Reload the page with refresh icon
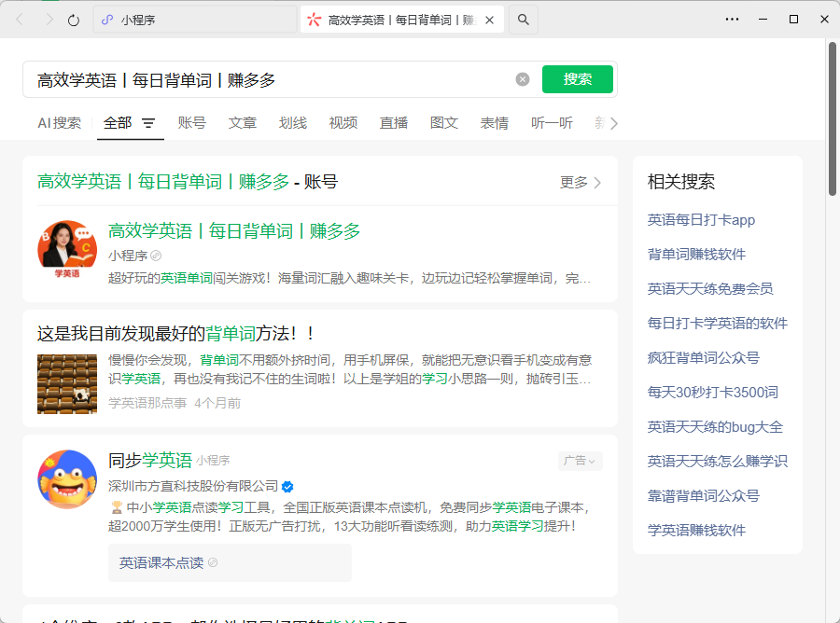This screenshot has height=623, width=840. 74,21
